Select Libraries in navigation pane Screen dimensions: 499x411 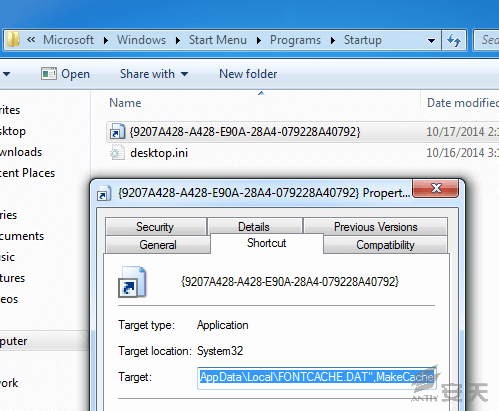(8, 215)
